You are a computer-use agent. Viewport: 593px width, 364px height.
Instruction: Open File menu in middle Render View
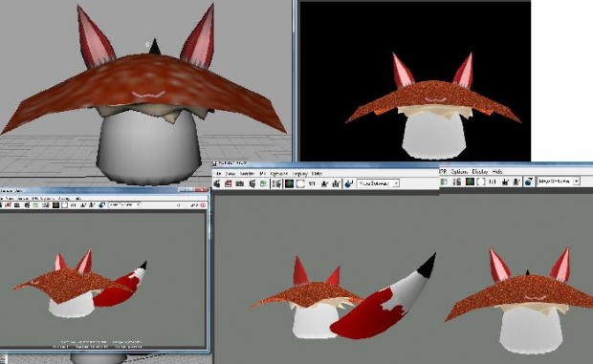click(x=218, y=174)
